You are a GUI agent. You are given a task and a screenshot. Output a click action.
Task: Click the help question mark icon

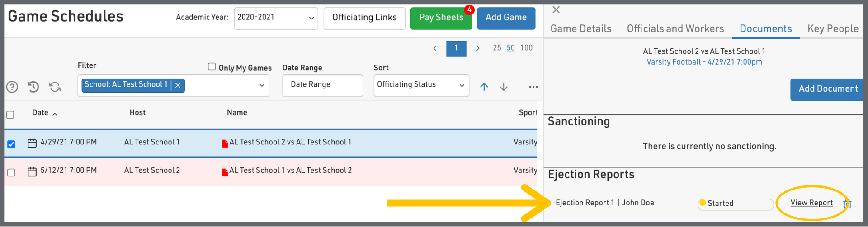pyautogui.click(x=12, y=87)
